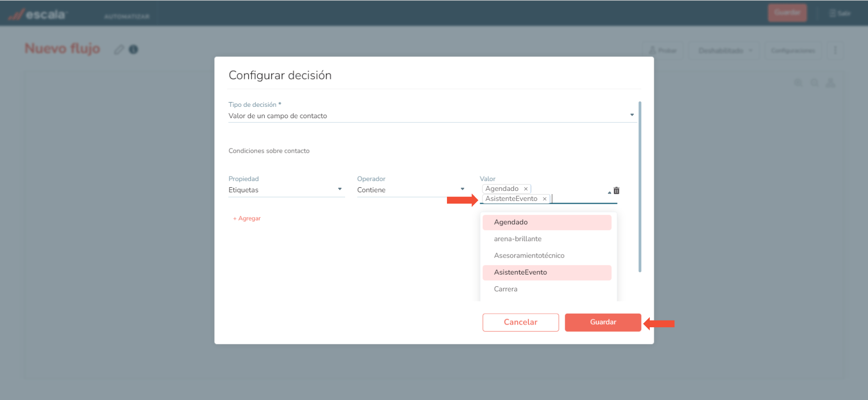Collapse the Valor options list arrow
Screen dimensions: 868x400
(x=609, y=192)
